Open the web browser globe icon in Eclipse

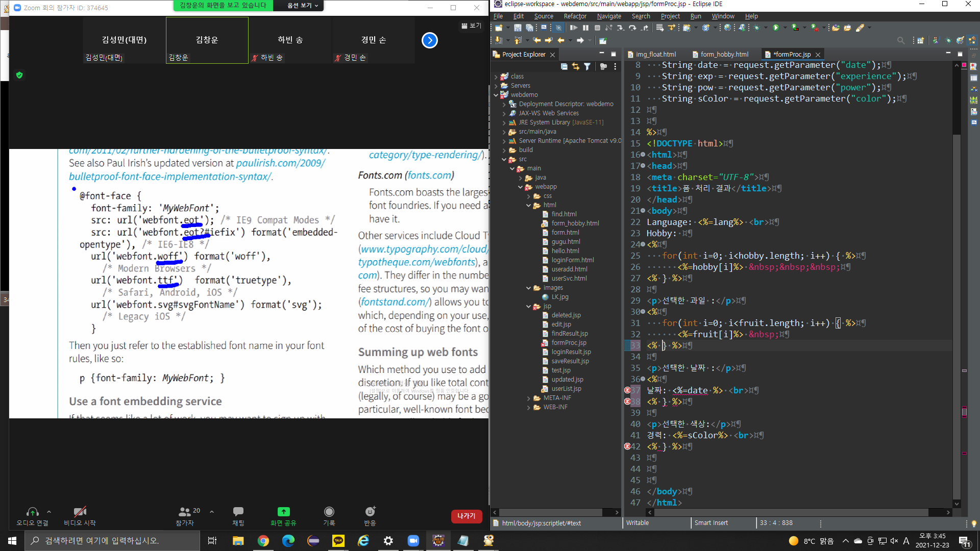pyautogui.click(x=727, y=28)
